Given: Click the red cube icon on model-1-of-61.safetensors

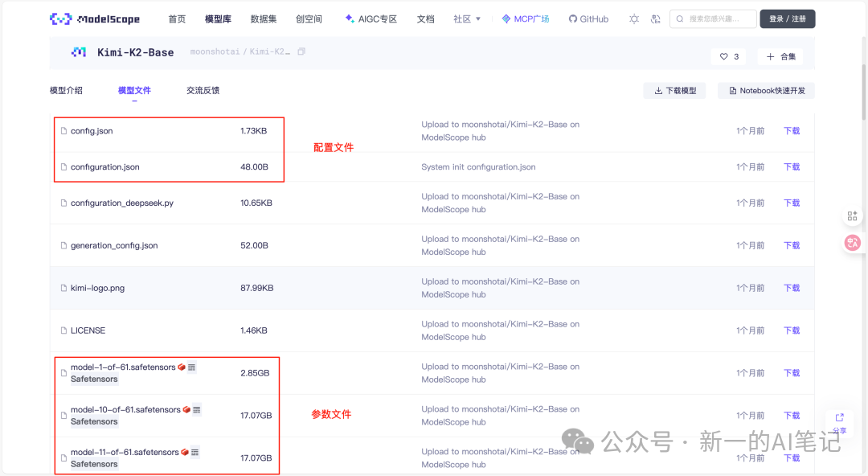Looking at the screenshot, I should click(x=182, y=367).
